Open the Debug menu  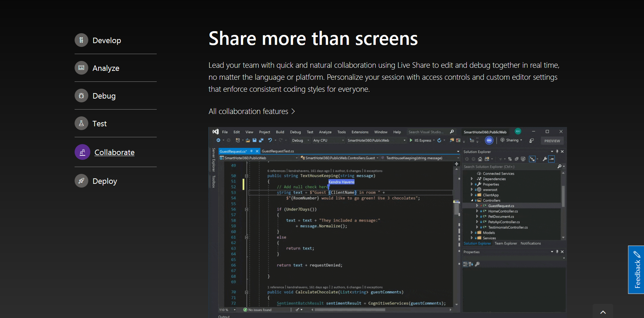coord(295,132)
